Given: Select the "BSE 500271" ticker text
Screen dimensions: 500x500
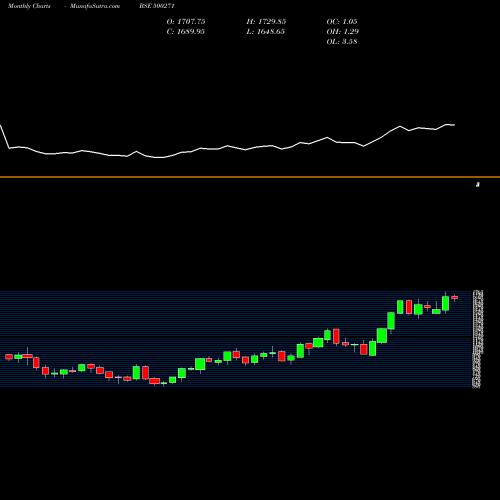Looking at the screenshot, I should [x=157, y=6].
